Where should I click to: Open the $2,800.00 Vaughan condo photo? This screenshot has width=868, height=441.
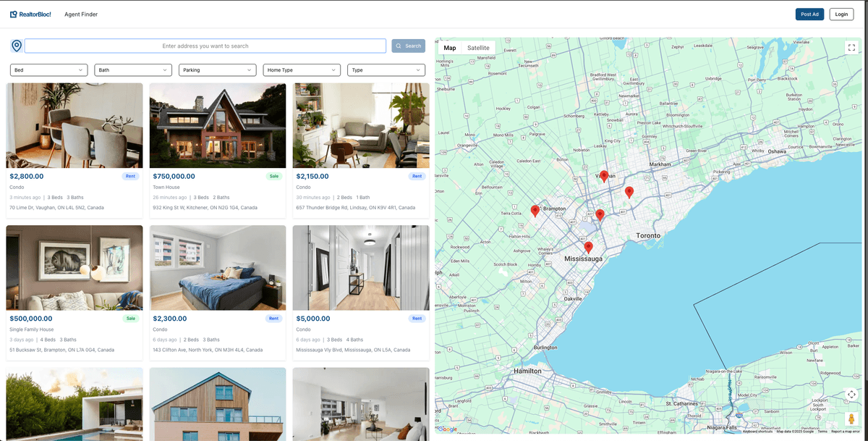(x=75, y=125)
